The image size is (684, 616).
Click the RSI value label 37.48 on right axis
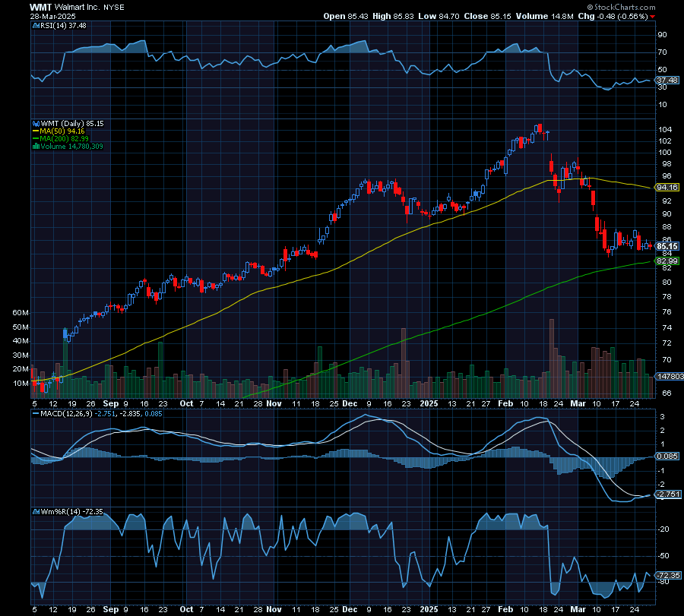click(x=665, y=78)
